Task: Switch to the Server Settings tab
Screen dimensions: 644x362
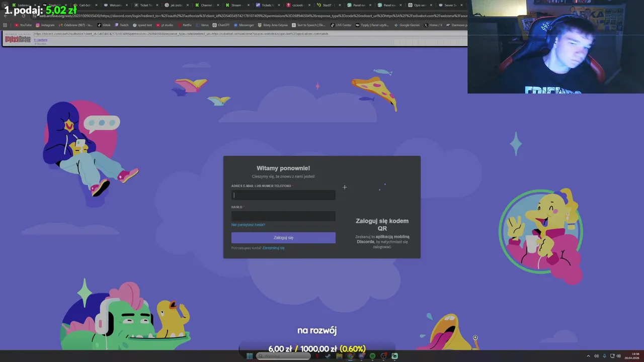Action: tap(450, 5)
